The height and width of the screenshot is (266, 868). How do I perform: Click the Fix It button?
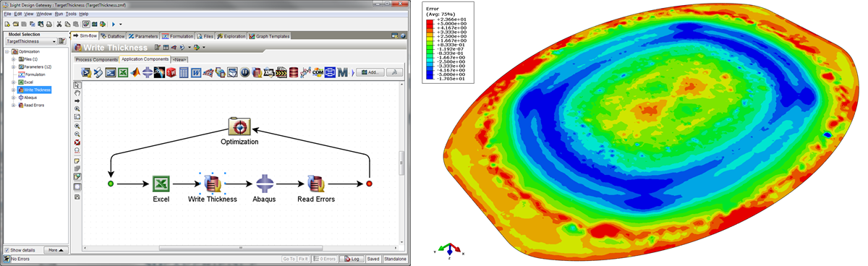pos(303,259)
